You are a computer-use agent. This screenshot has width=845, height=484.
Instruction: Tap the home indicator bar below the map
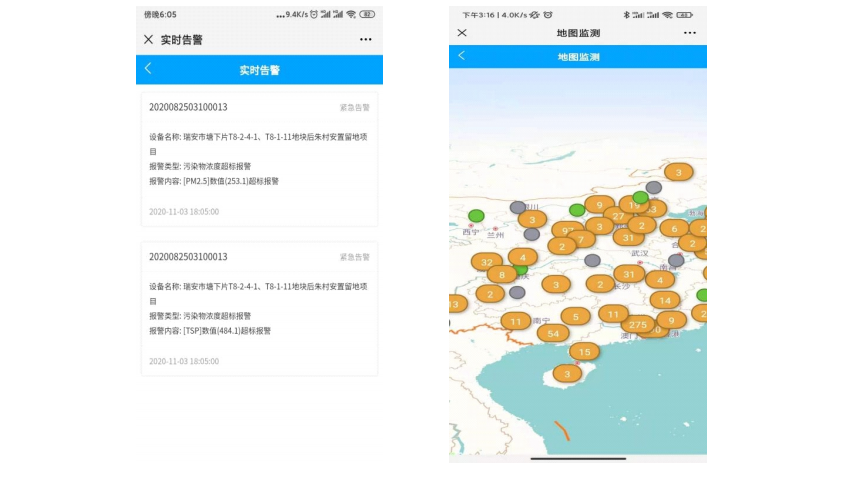tap(578, 458)
